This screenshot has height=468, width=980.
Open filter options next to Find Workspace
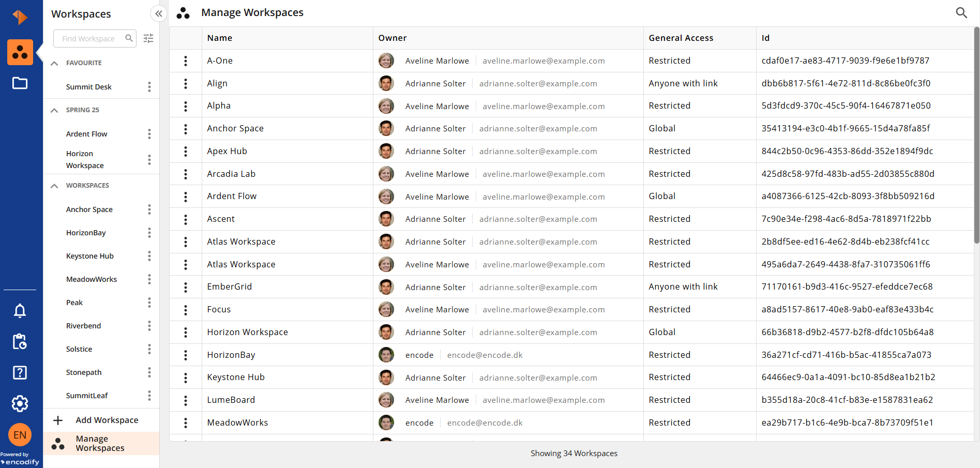[148, 38]
